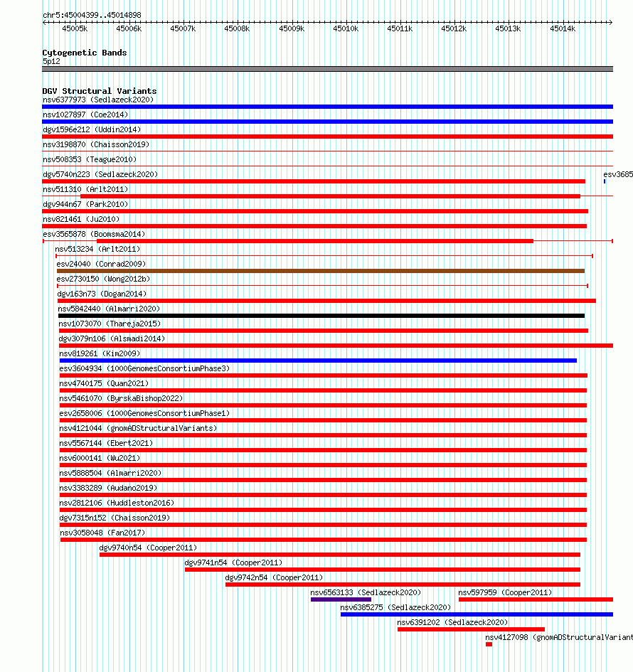
Task: Open the dgv9742n54 (Cooper2011) label
Action: (275, 577)
